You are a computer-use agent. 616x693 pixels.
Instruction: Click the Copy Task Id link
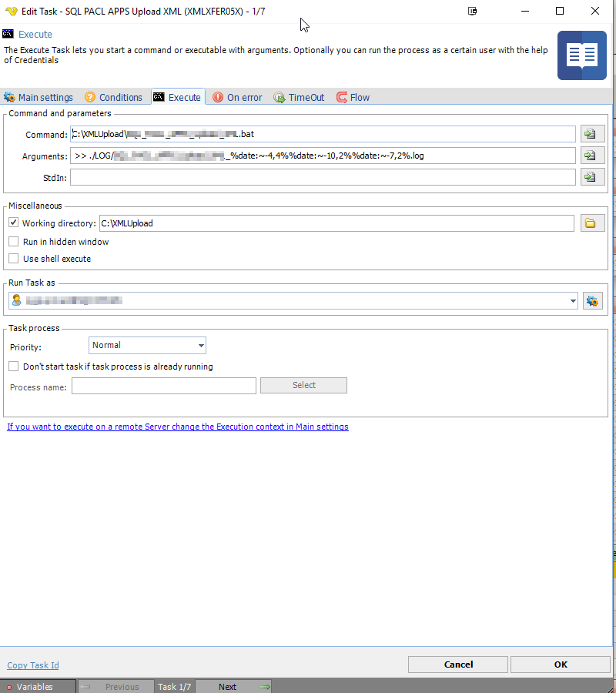tap(33, 665)
